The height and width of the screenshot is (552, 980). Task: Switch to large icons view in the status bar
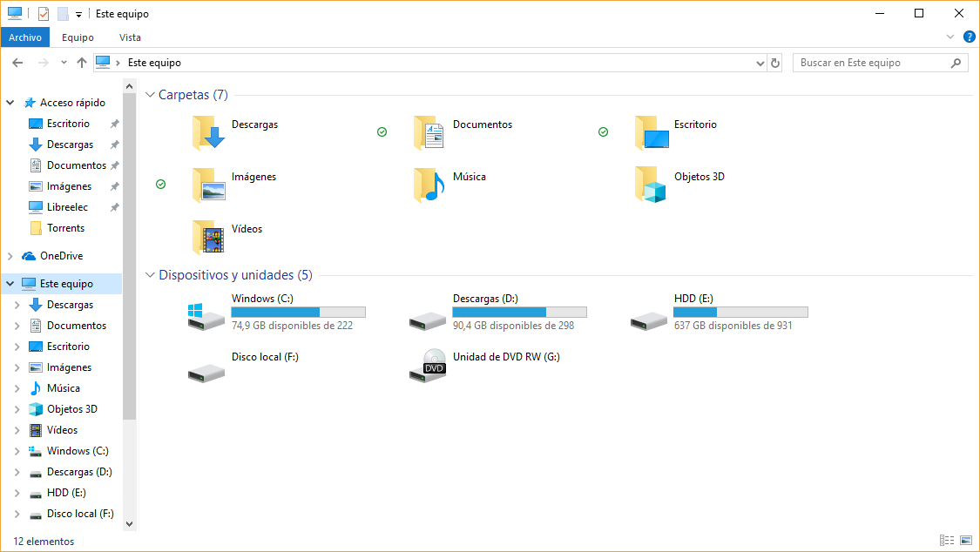[965, 542]
